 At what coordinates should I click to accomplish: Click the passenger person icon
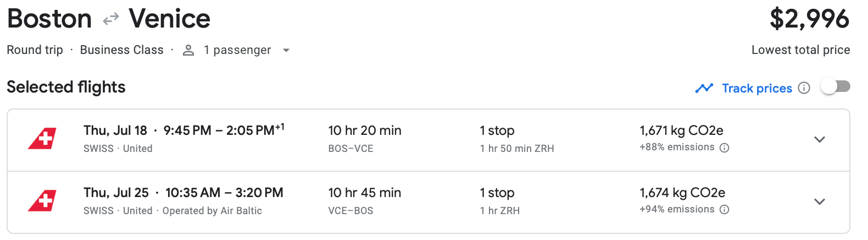(188, 51)
